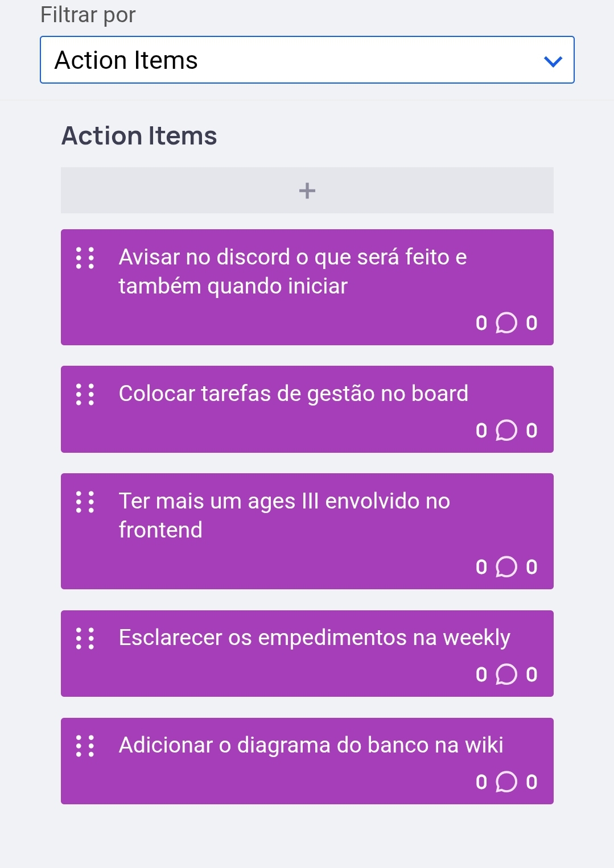This screenshot has width=614, height=868.
Task: Add a new Action Items card
Action: [x=307, y=191]
